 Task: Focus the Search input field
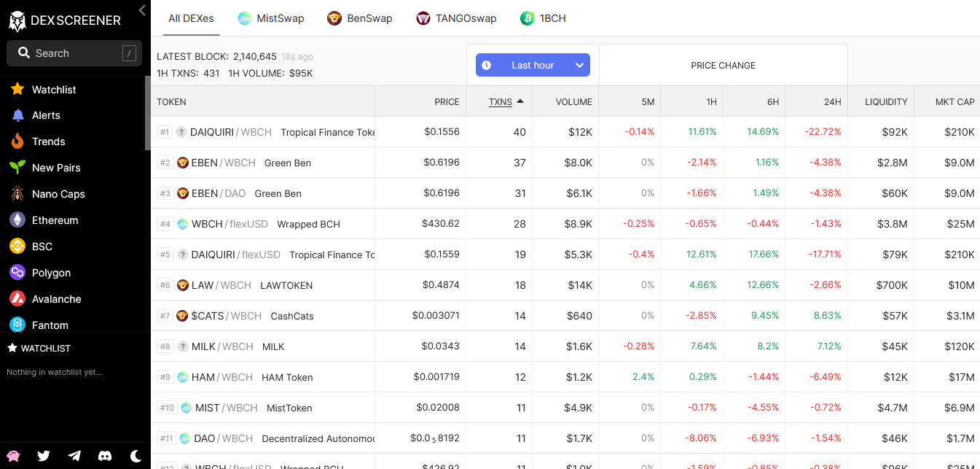click(x=74, y=53)
